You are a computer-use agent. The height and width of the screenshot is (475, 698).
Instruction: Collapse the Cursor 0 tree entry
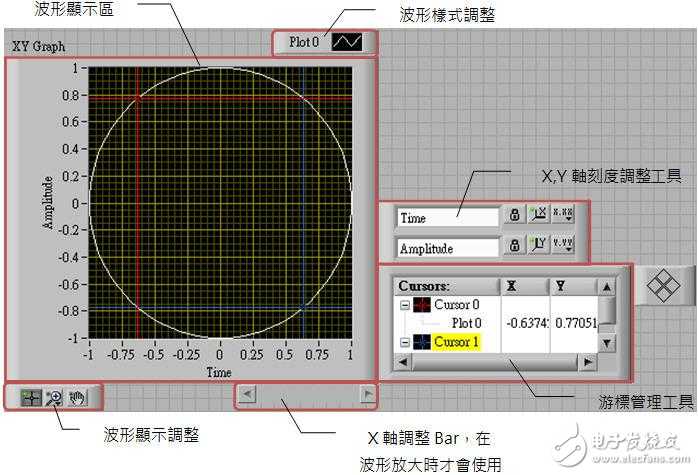404,305
